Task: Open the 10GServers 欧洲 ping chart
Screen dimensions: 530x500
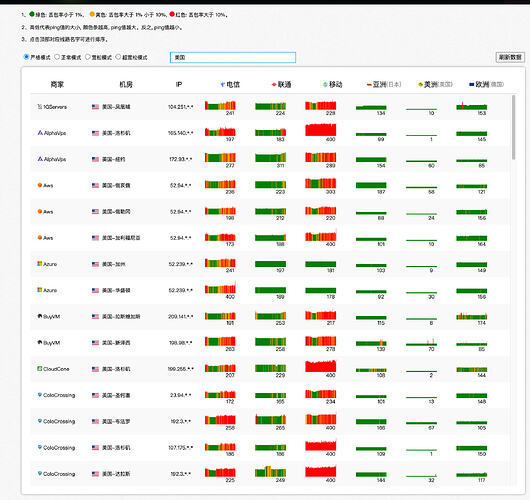Action: pos(472,106)
